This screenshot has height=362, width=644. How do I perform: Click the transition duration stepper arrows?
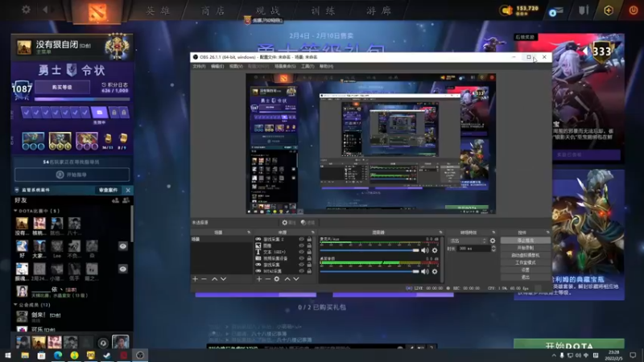pos(493,249)
